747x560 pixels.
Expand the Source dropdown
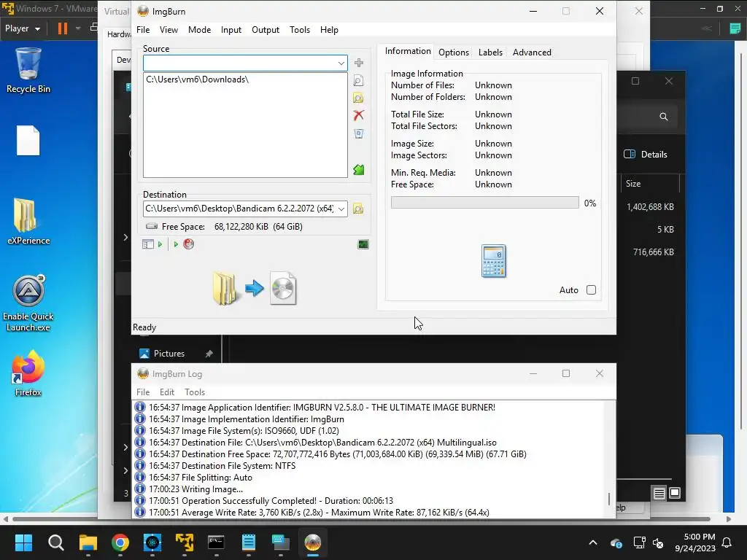341,63
